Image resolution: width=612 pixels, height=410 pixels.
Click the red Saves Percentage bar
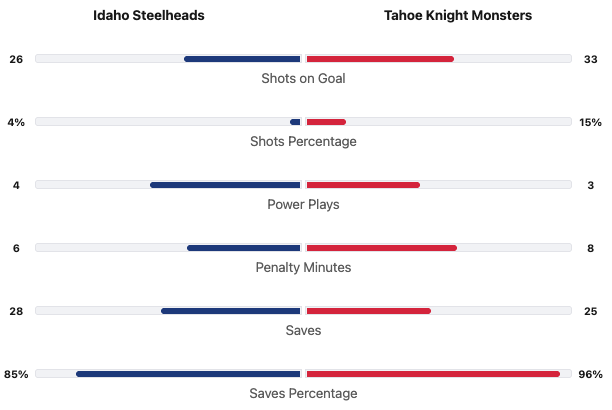click(x=432, y=374)
